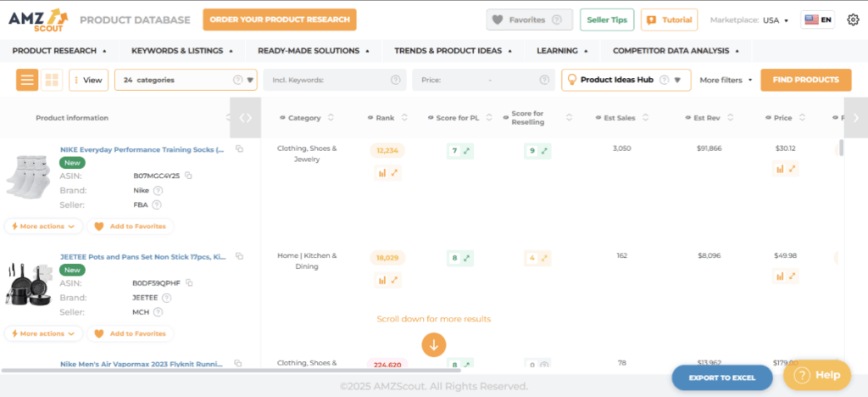
Task: Click the Incl. Keywords input field
Action: pos(326,81)
